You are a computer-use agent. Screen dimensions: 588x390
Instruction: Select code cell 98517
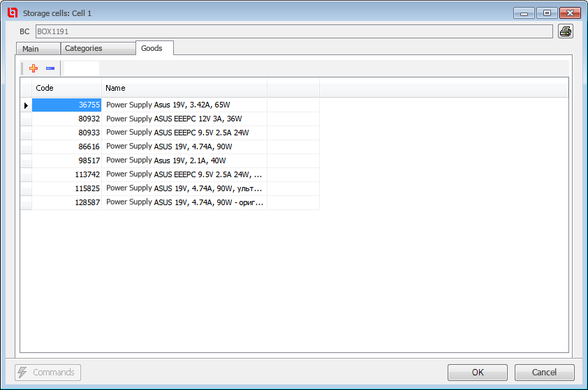pos(66,160)
